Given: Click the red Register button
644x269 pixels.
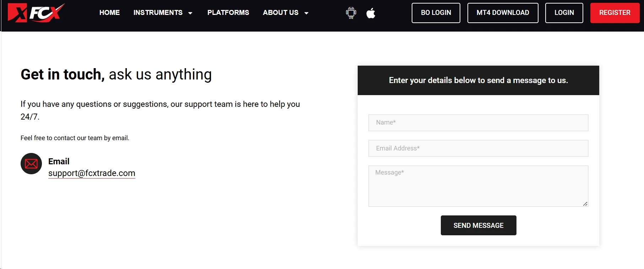Looking at the screenshot, I should [x=615, y=13].
